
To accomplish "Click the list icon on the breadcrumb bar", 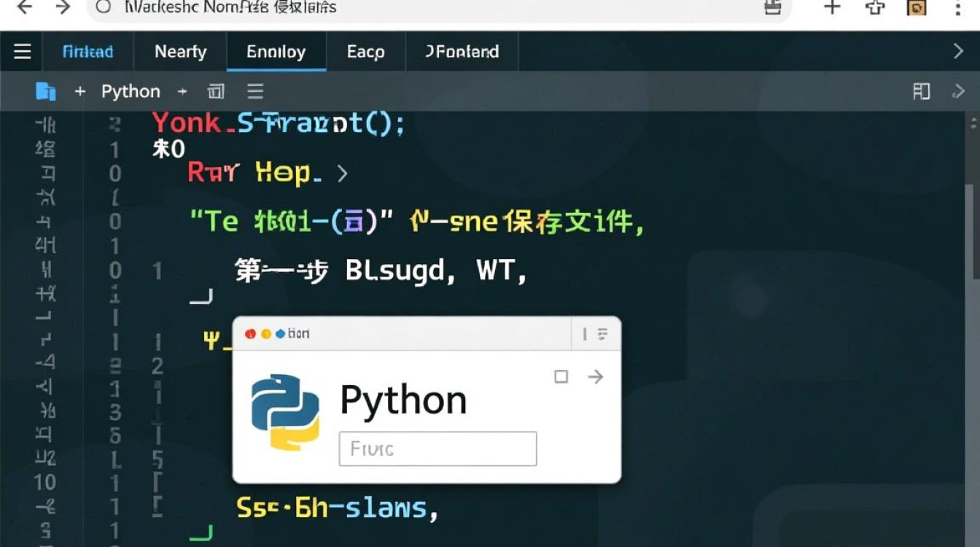I will click(254, 90).
